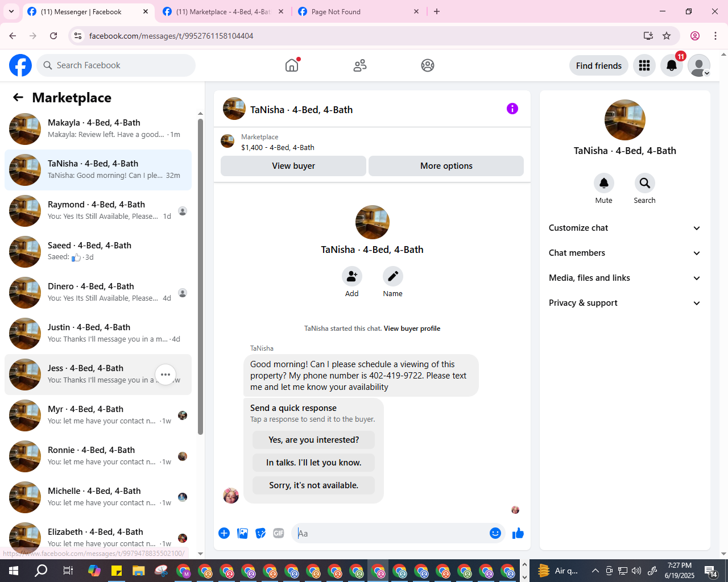Reload the page with the browser refresh icon

point(53,36)
